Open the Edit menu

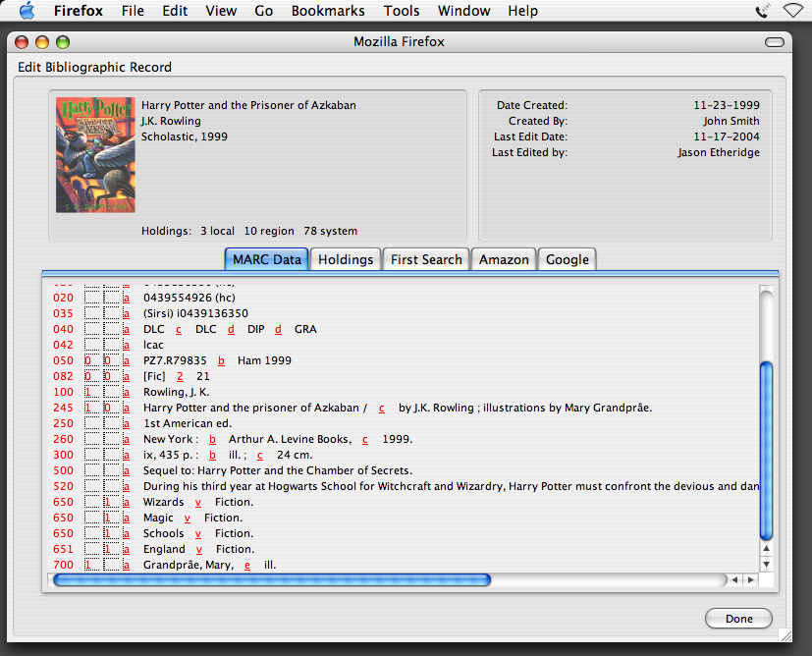coord(175,11)
